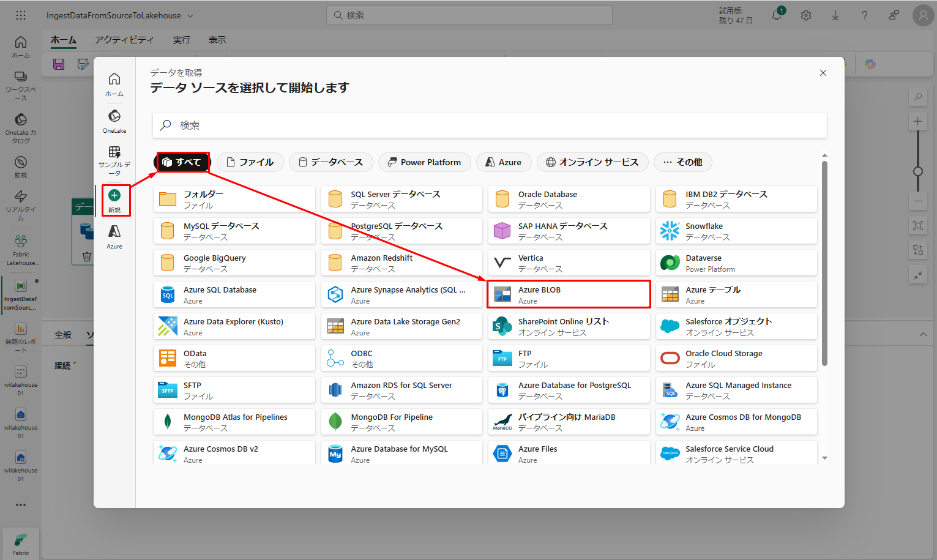Select sample data in dialog sidebar

coord(114,160)
